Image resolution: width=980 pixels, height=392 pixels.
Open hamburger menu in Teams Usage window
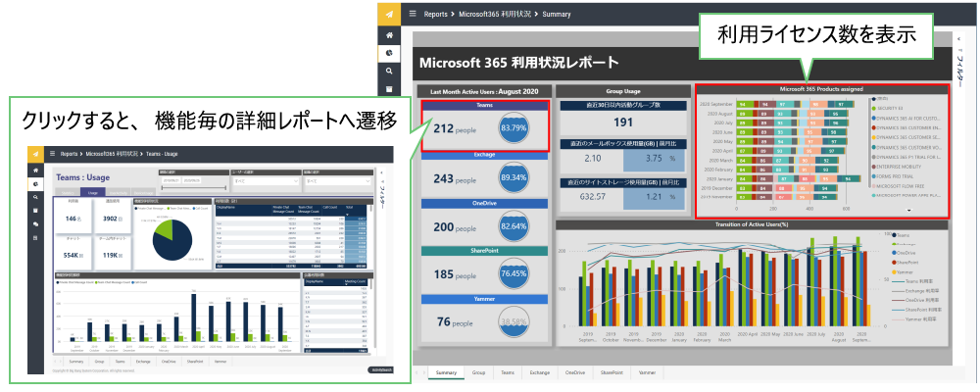(x=50, y=153)
